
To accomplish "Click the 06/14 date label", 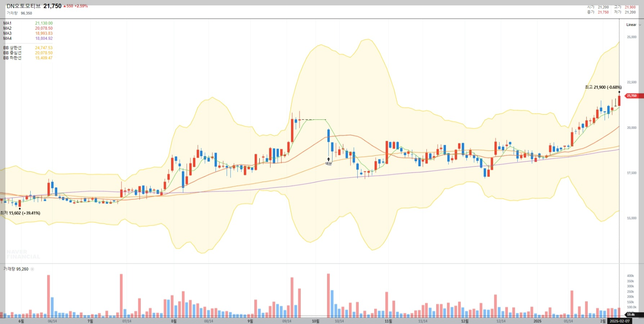I will 52,321.
